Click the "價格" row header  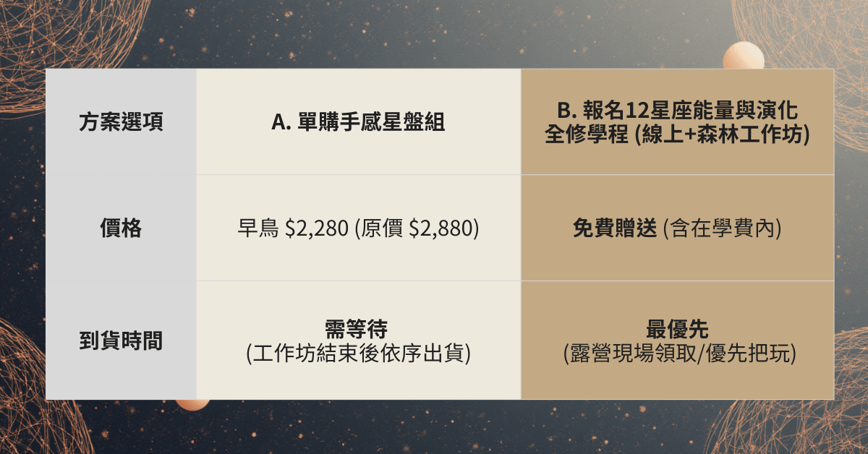[121, 228]
